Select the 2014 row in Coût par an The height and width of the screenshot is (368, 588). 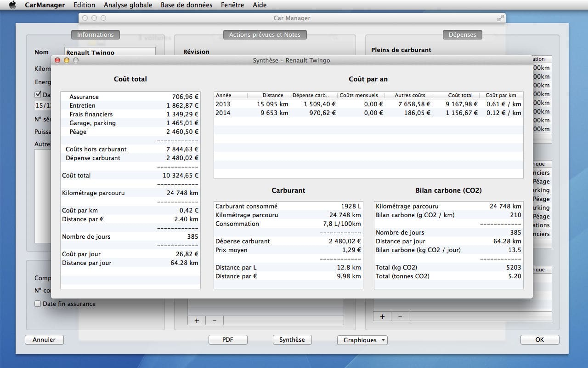[x=368, y=113]
